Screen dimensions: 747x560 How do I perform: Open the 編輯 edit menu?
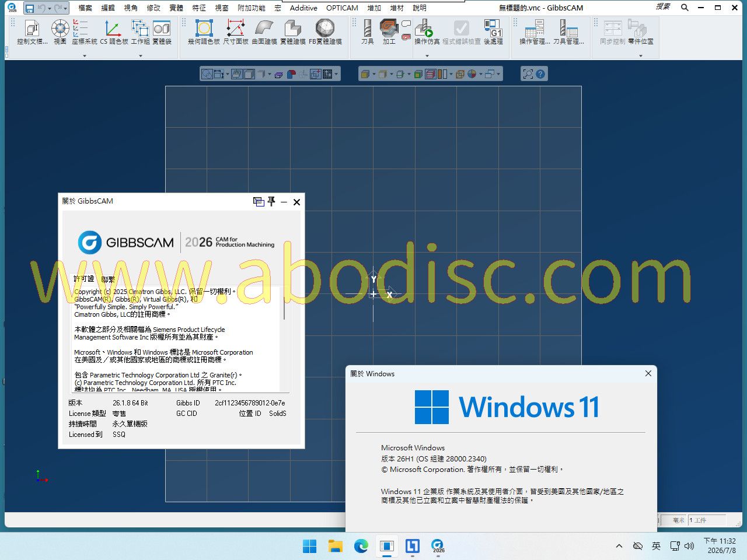pyautogui.click(x=108, y=8)
